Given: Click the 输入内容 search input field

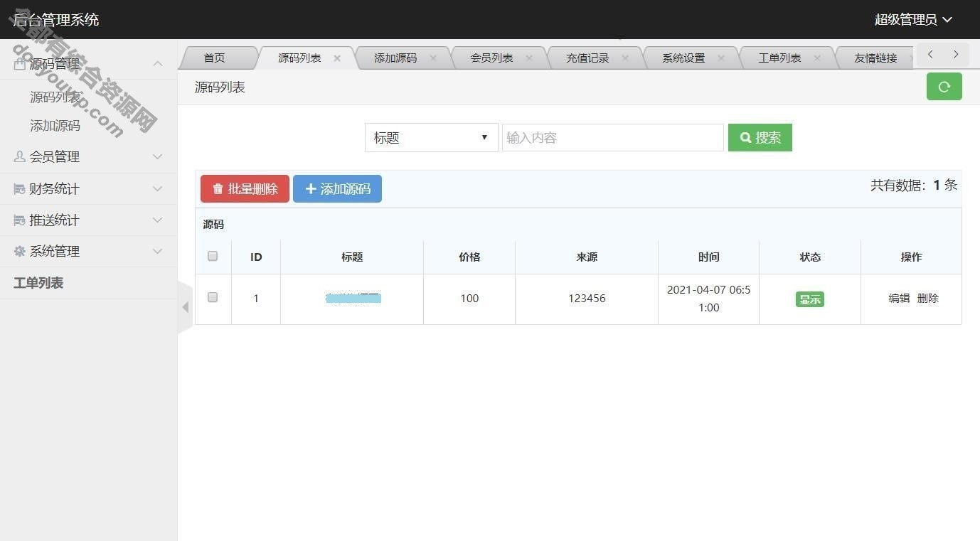Looking at the screenshot, I should [x=613, y=138].
